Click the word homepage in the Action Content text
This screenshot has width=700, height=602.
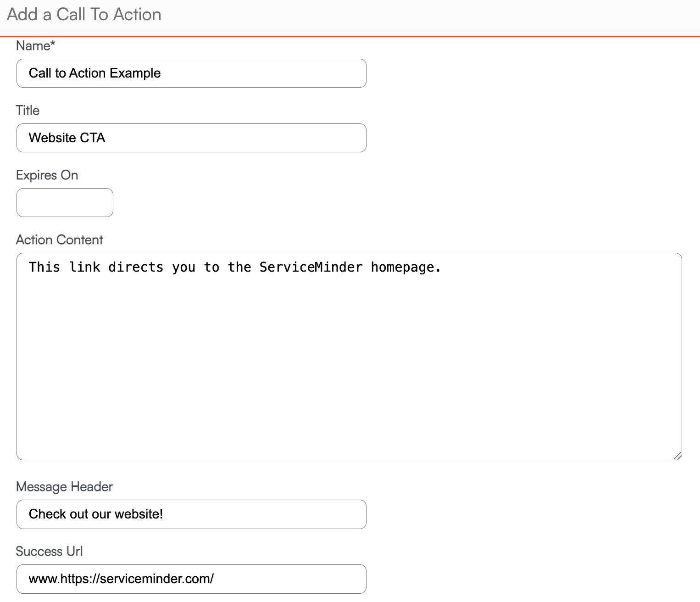402,267
